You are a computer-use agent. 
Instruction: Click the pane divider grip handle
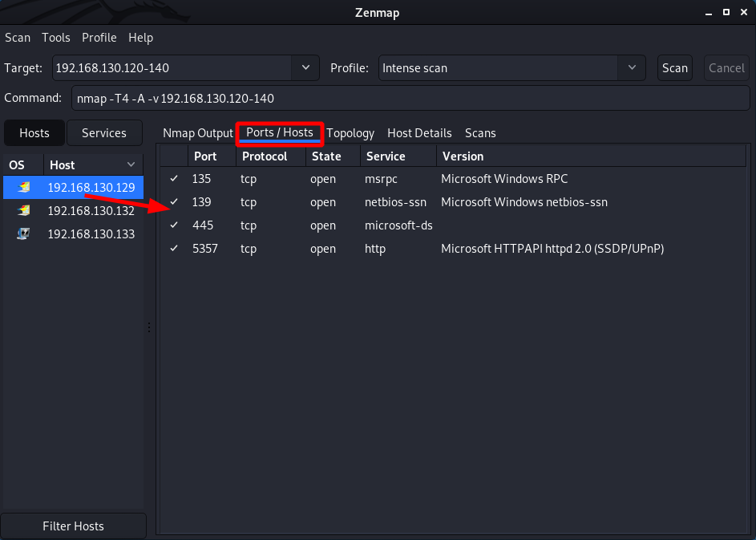149,327
